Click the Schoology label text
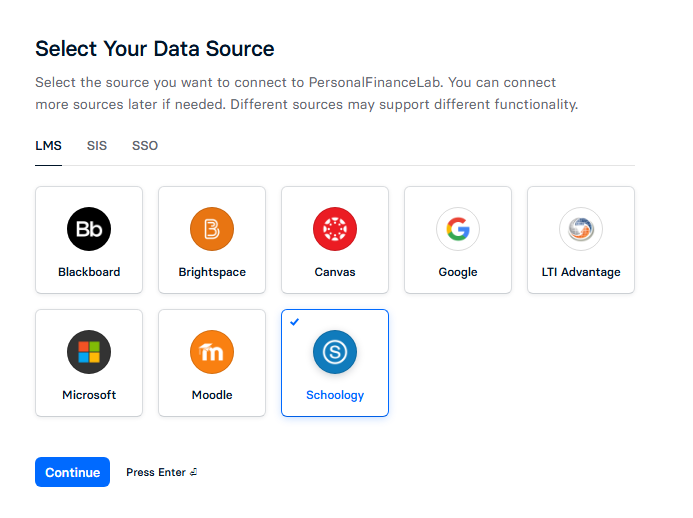This screenshot has width=693, height=518. (x=335, y=395)
